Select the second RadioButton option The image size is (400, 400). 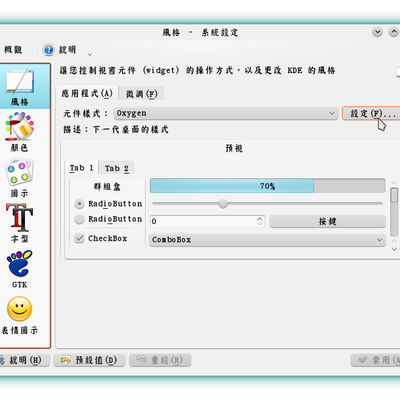(x=108, y=219)
